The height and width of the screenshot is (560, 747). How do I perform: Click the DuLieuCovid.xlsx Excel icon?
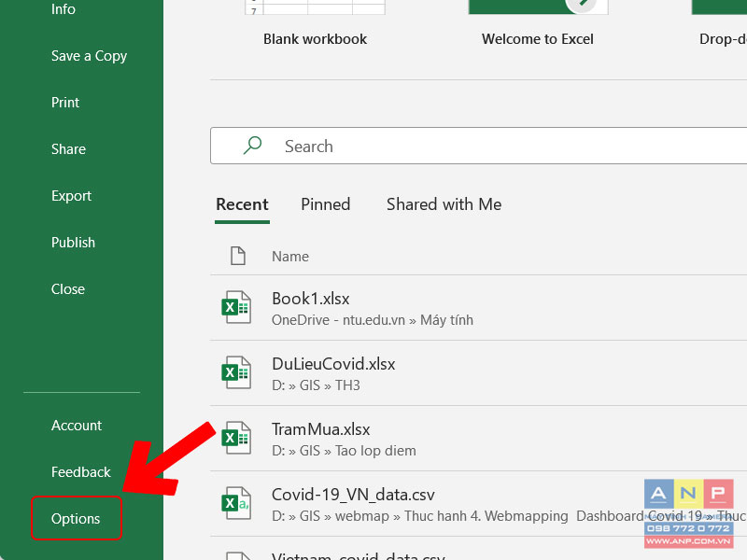(236, 372)
